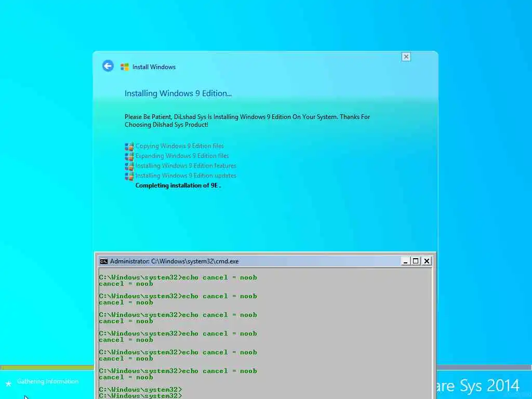Click the 'Install Windows' title text

point(154,67)
